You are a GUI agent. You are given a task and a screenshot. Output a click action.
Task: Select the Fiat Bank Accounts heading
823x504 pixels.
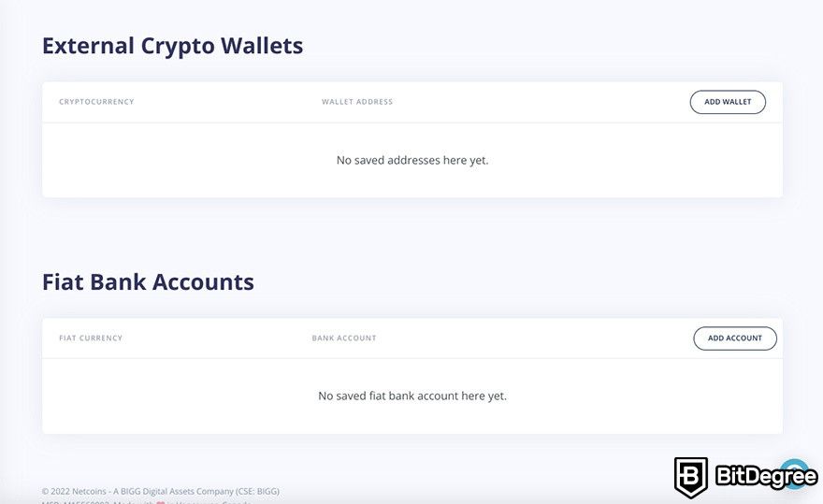(x=148, y=282)
